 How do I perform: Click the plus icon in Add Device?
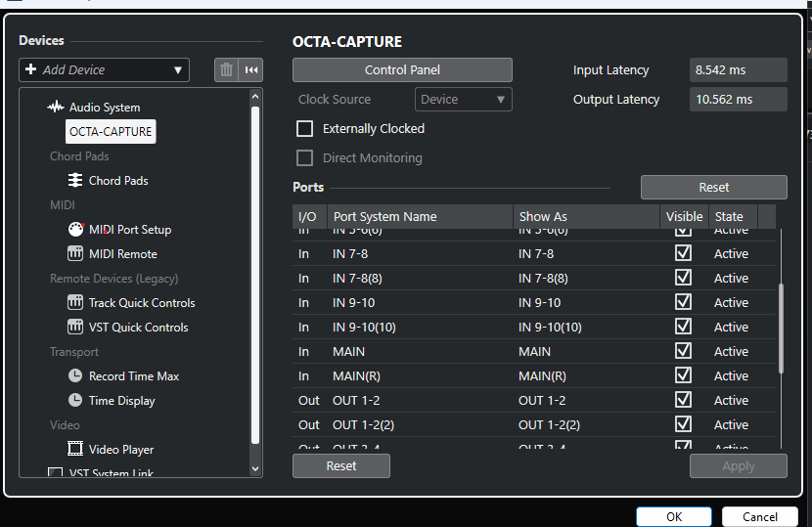coord(30,69)
